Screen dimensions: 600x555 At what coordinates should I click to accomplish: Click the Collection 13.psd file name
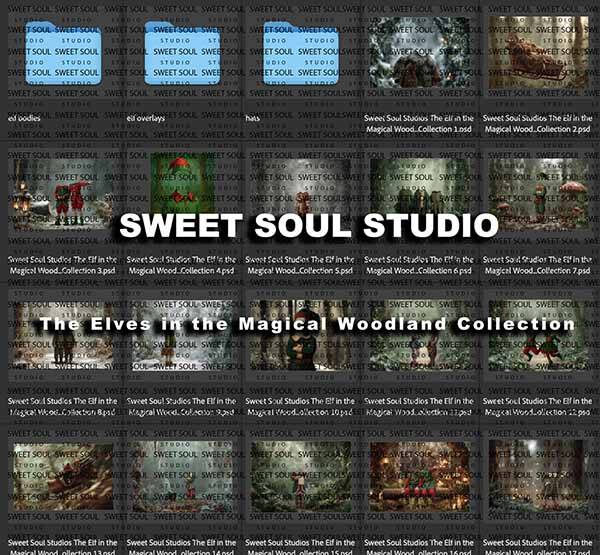pyautogui.click(x=63, y=547)
